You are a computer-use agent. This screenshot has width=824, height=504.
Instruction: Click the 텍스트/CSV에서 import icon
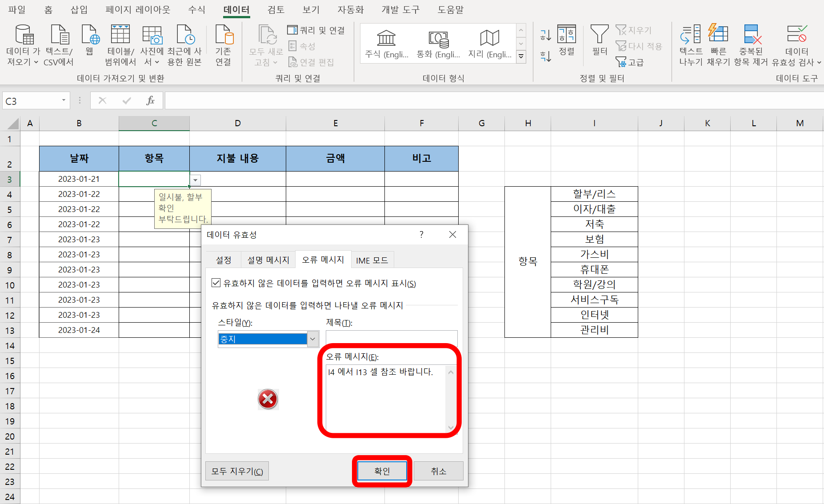[x=59, y=35]
